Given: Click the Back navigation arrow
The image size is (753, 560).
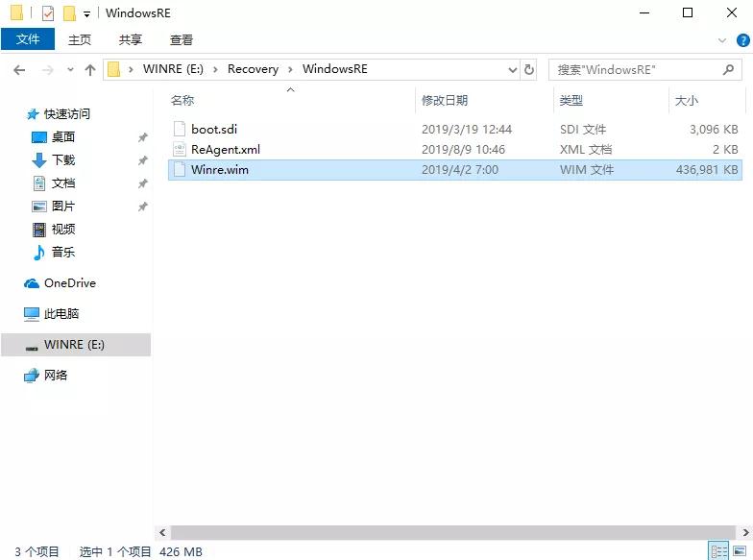Looking at the screenshot, I should [19, 69].
